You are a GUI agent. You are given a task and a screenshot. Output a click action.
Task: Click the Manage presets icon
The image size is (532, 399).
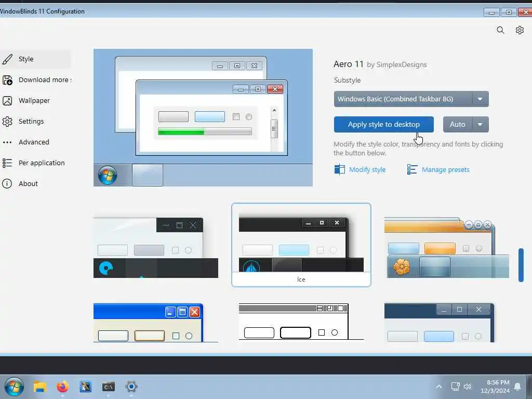coord(412,169)
